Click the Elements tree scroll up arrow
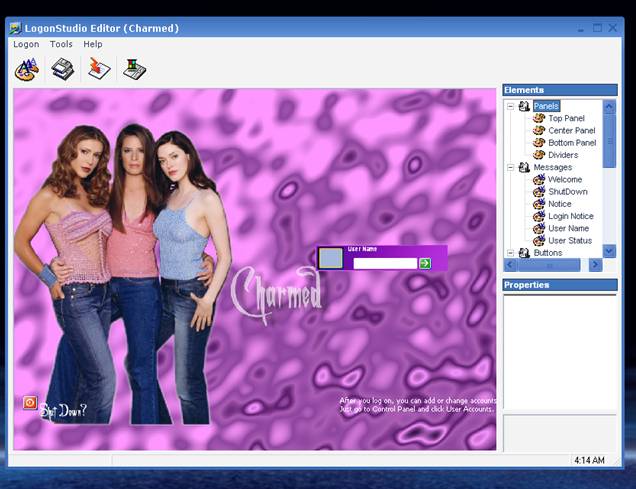636x489 pixels. tap(609, 107)
